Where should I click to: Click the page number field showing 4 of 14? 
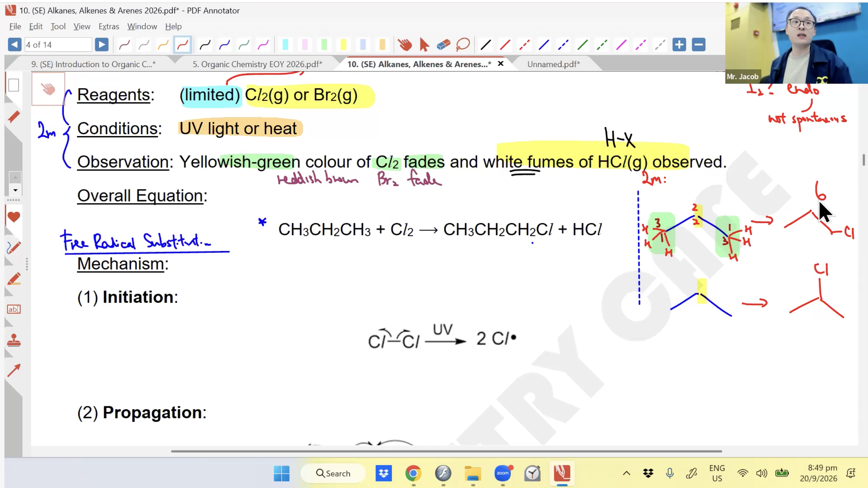(58, 45)
